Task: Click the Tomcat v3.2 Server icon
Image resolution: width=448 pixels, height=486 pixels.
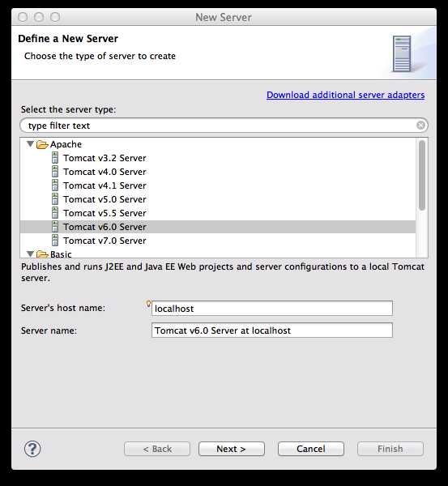Action: [x=55, y=158]
